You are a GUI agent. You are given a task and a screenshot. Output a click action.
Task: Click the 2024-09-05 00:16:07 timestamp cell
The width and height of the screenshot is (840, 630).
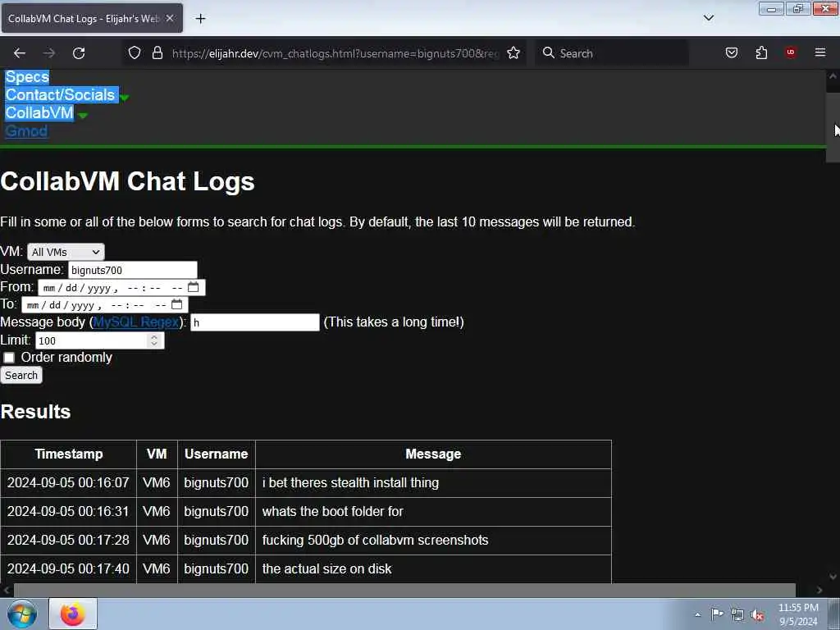click(68, 482)
